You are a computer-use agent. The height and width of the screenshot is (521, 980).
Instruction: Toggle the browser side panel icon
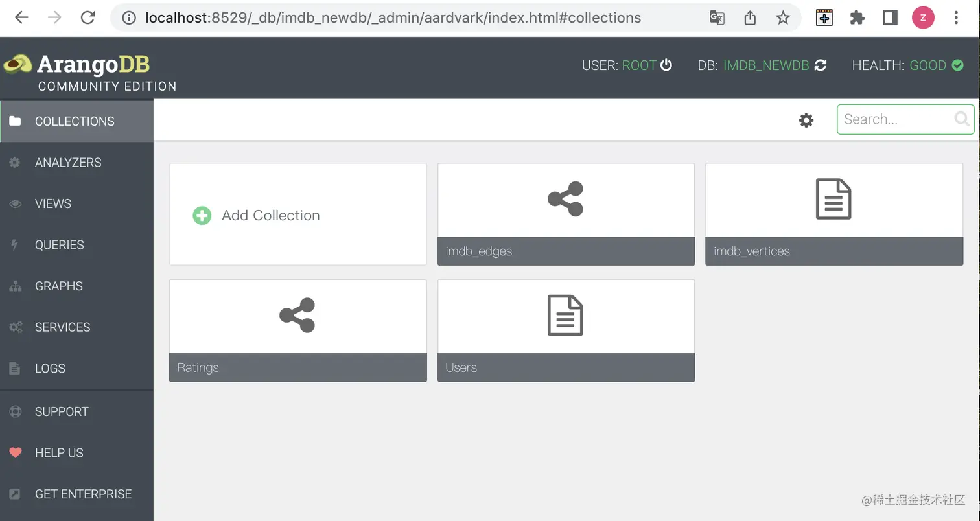[890, 17]
